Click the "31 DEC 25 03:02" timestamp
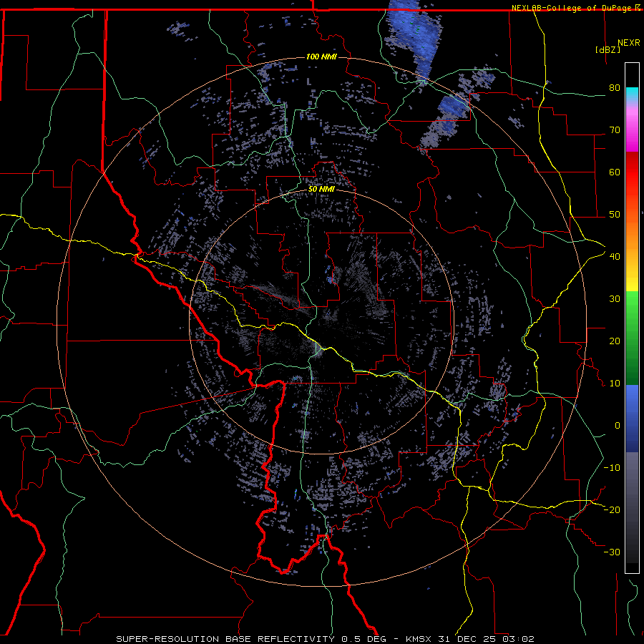This screenshot has width=644, height=644. [x=487, y=639]
